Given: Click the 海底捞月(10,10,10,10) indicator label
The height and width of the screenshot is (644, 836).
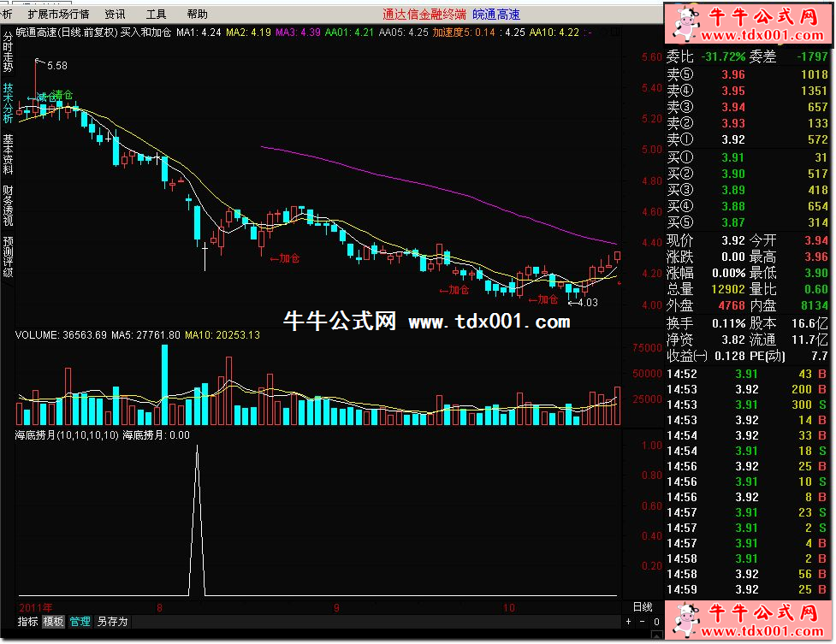Looking at the screenshot, I should tap(67, 435).
